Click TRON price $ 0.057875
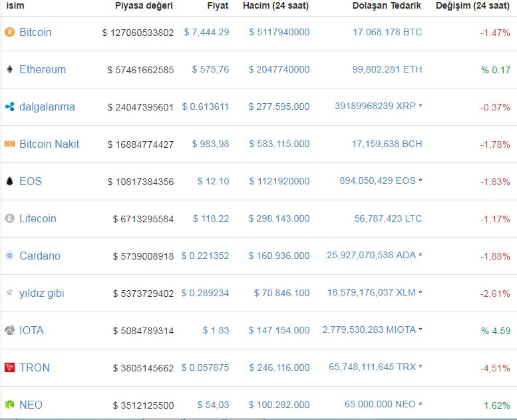 tap(205, 367)
